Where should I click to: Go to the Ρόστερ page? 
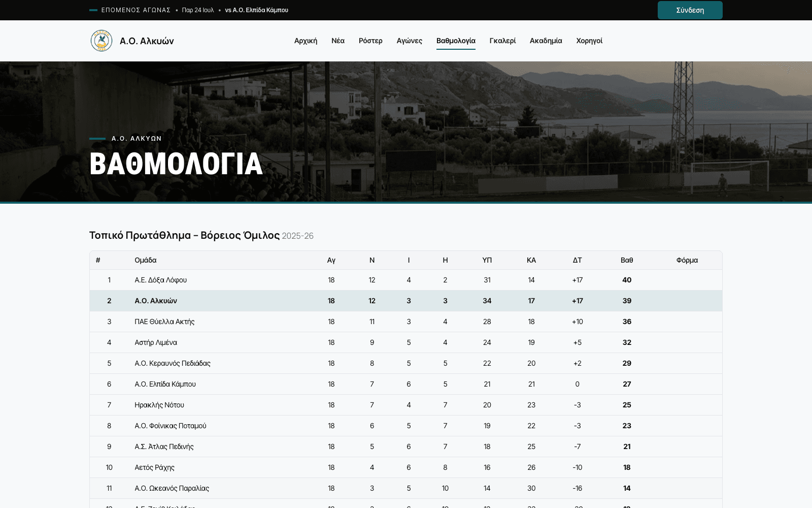coord(370,41)
